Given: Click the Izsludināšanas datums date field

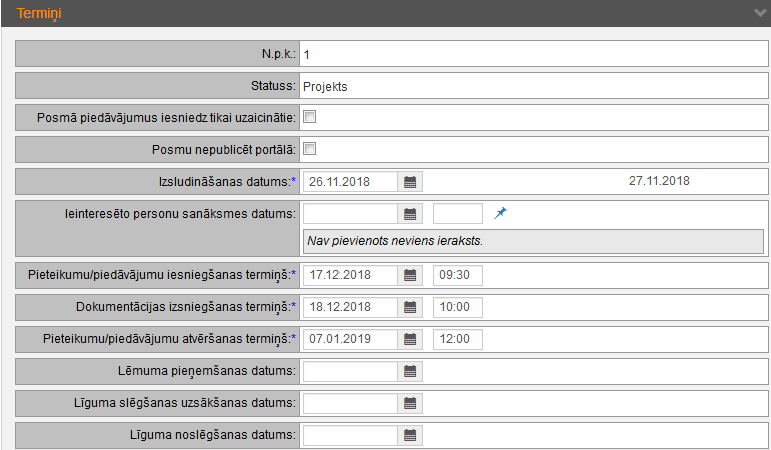Looking at the screenshot, I should tap(351, 182).
